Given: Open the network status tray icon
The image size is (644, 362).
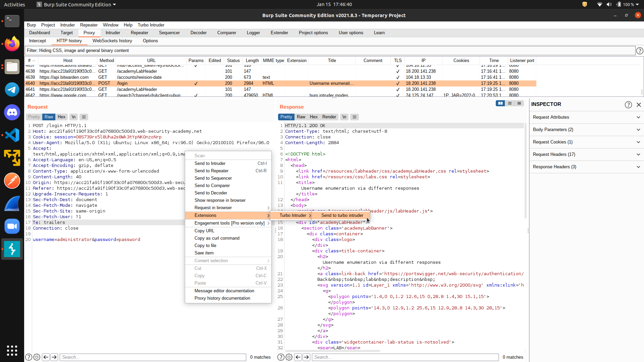Looking at the screenshot, I should 599,4.
